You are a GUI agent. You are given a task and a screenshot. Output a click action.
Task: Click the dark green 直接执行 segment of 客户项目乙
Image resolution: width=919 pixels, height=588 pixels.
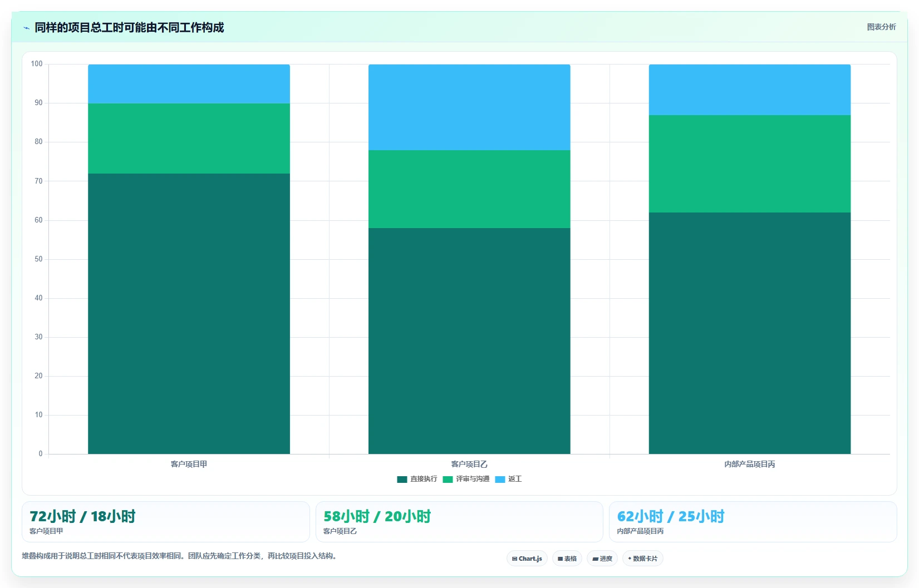point(469,341)
